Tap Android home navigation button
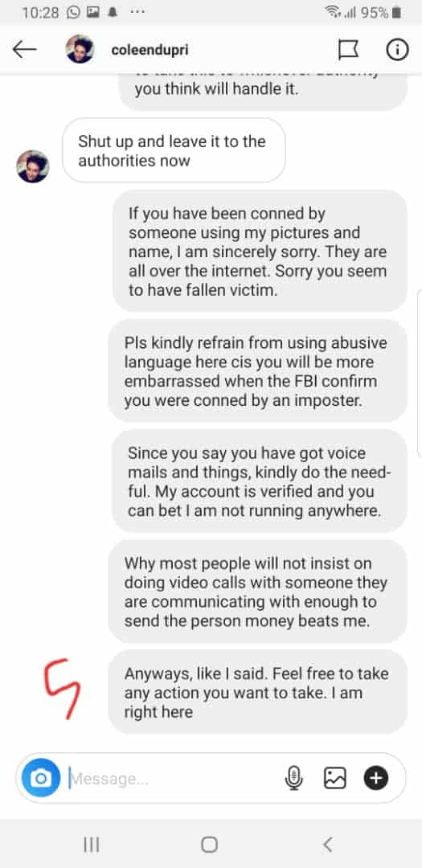This screenshot has height=868, width=422. pos(209,844)
